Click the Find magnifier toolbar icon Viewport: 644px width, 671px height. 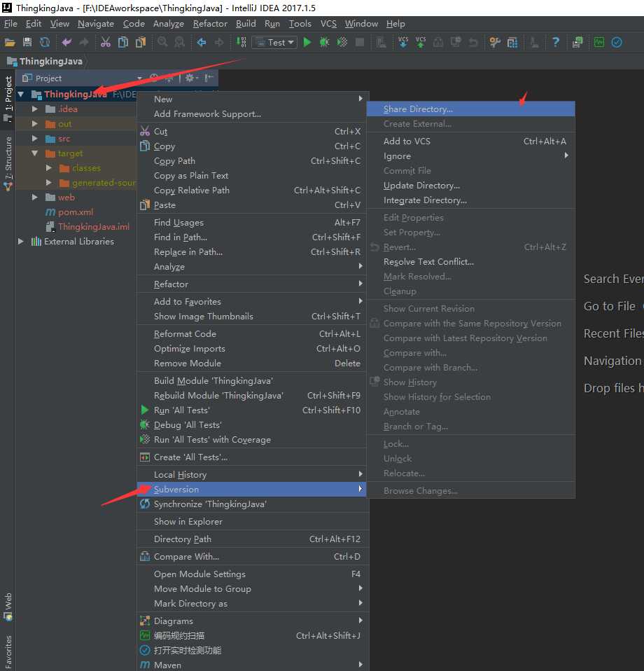coord(162,42)
